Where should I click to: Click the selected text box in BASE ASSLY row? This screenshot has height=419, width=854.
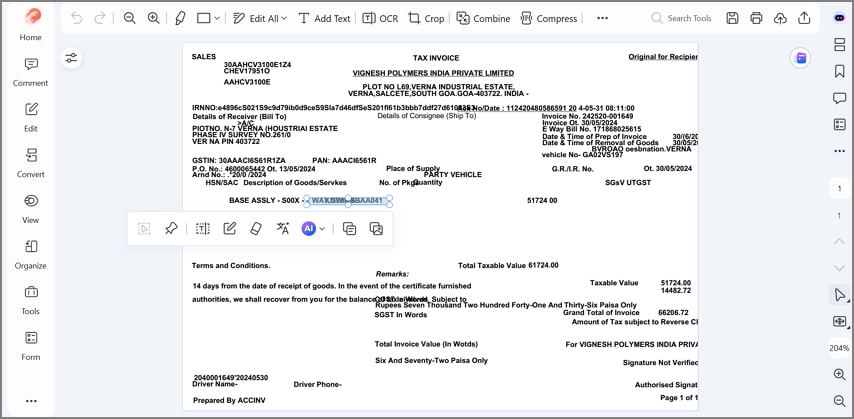coord(347,201)
